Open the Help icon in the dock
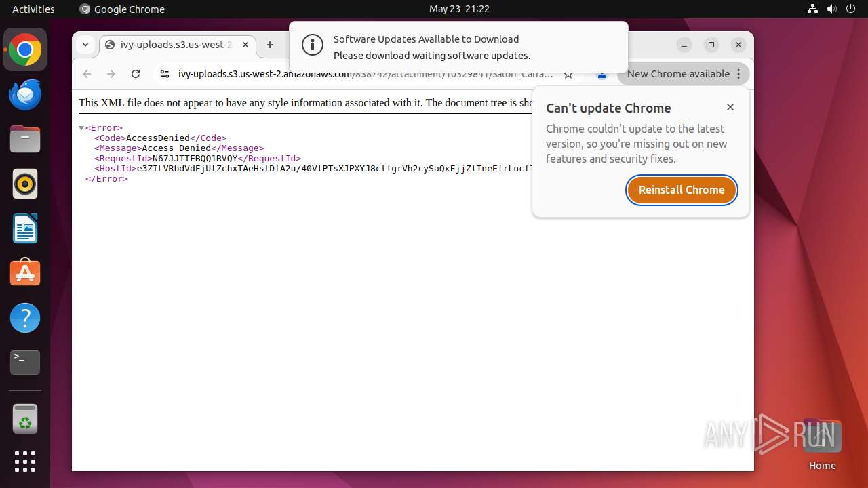 coord(25,318)
